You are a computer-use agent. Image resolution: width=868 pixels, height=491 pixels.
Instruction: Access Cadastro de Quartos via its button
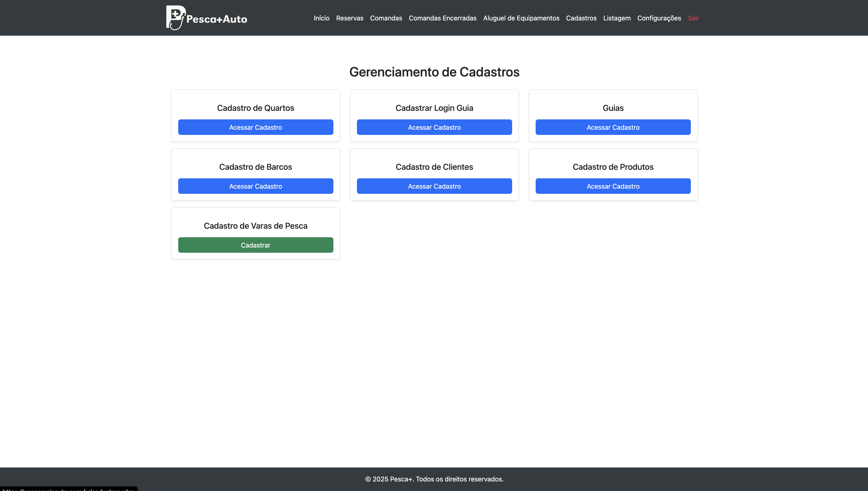[x=256, y=127]
